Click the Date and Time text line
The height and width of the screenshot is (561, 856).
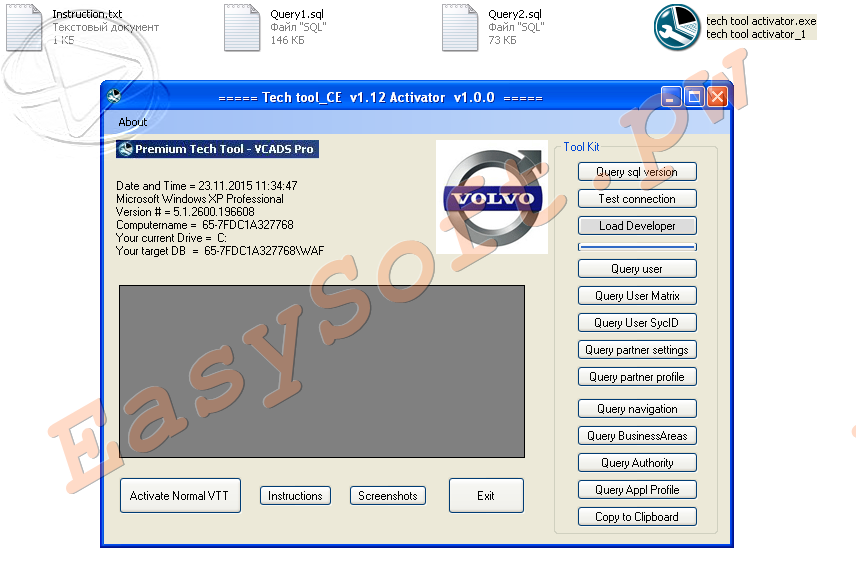206,186
